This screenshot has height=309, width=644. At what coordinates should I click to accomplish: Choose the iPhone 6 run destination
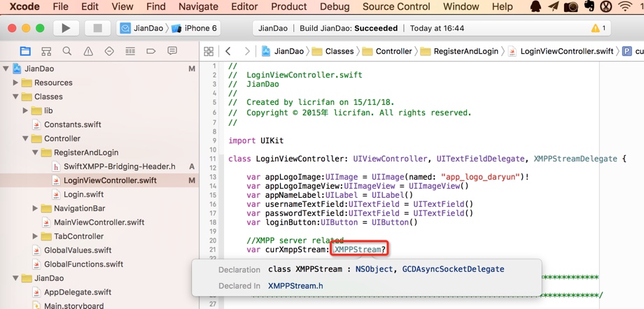coord(195,29)
